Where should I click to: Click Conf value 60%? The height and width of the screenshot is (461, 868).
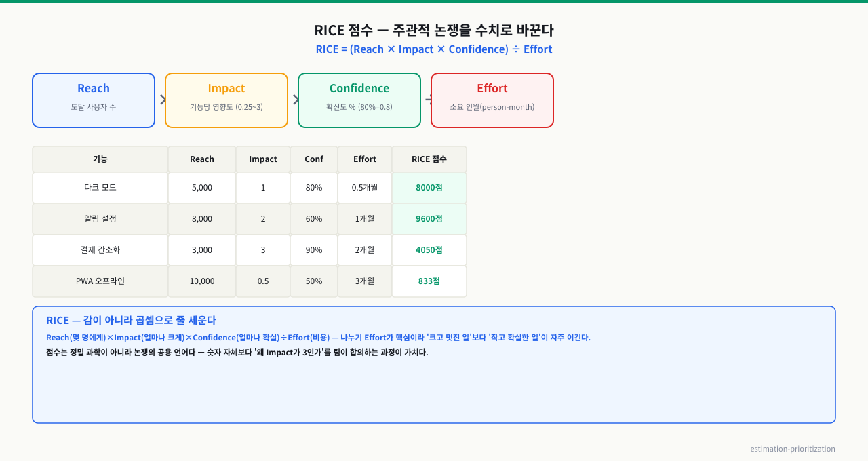(314, 219)
